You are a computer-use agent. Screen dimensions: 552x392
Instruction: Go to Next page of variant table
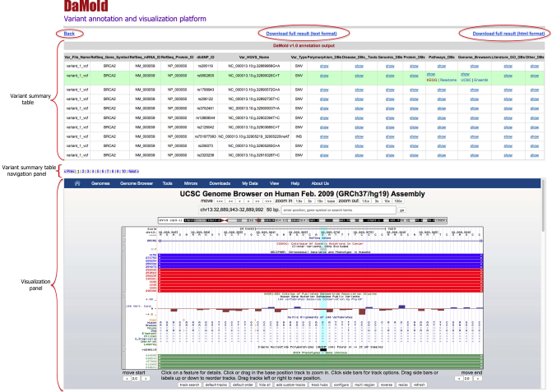(133, 171)
